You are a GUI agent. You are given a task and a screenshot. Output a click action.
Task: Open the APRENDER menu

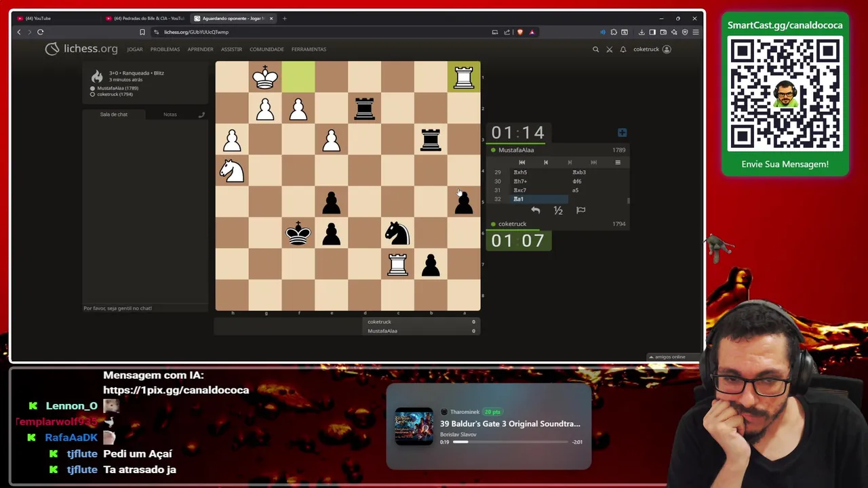tap(200, 49)
